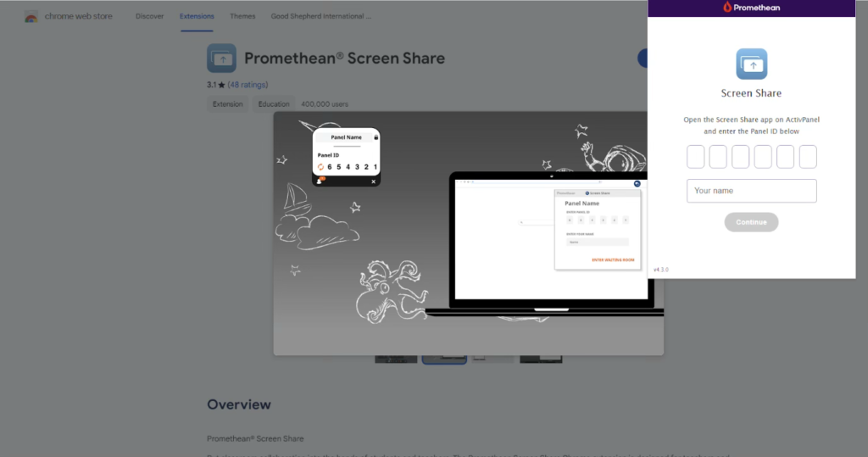Viewport: 868px width, 457px height.
Task: Click the Education category chip
Action: (x=274, y=104)
